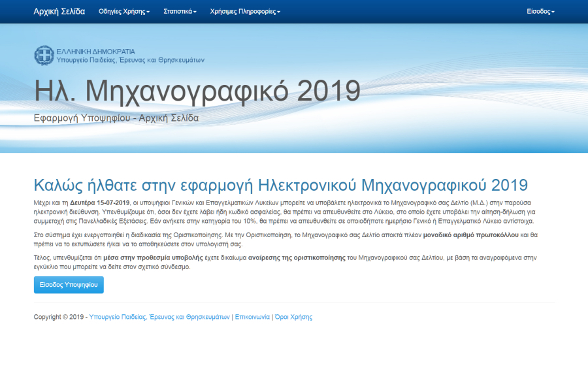Click bold text μοναδικό αριθμό πρωτοκόλλου
588x392 pixels.
point(471,235)
